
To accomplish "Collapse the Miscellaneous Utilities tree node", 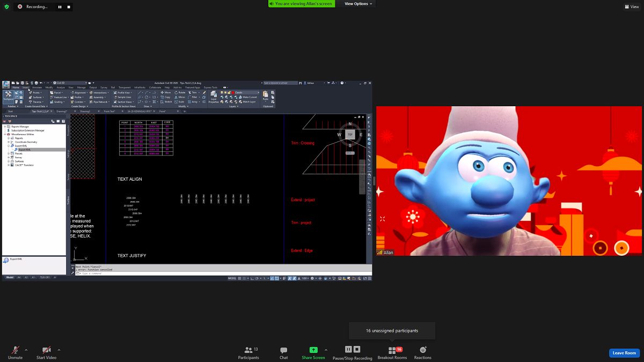I will click(5, 134).
